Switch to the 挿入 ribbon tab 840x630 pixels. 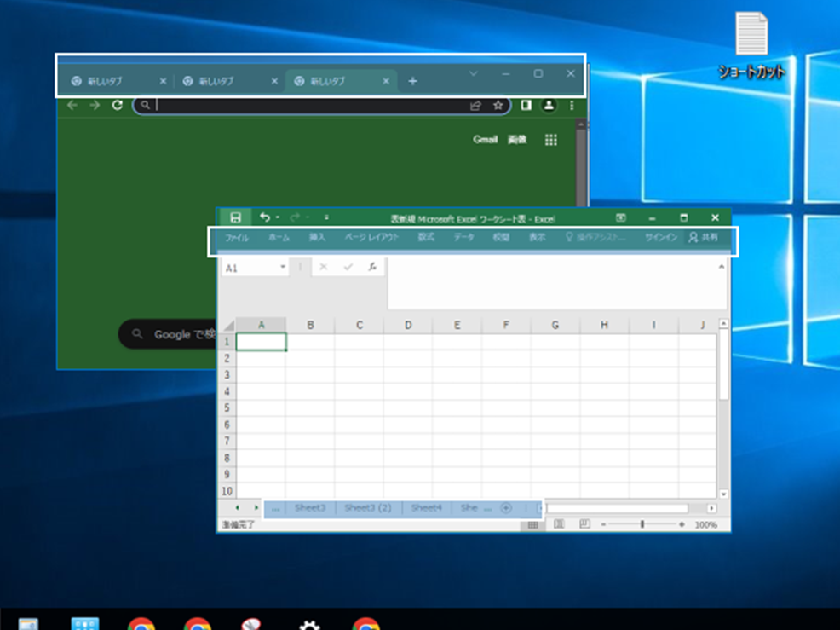[317, 238]
